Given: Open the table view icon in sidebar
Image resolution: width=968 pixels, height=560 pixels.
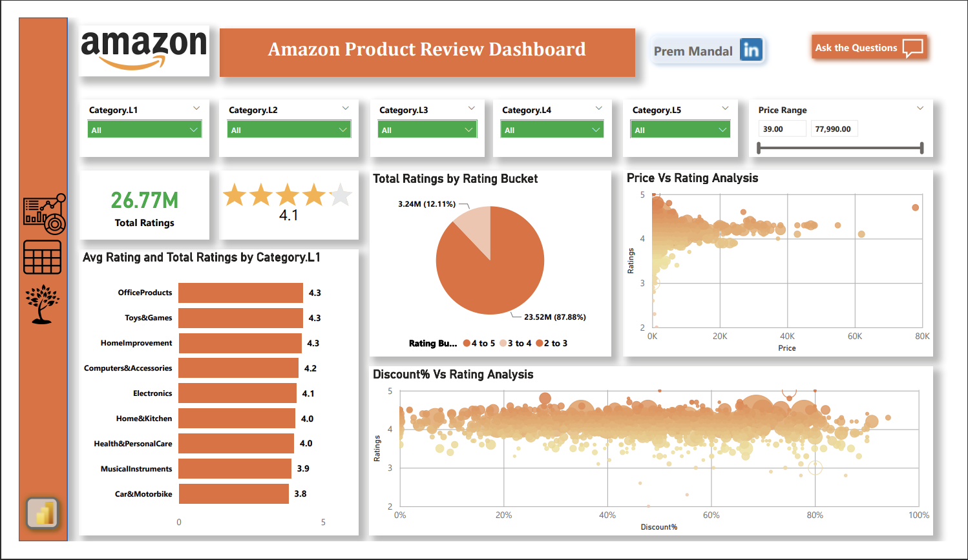Looking at the screenshot, I should tap(43, 257).
